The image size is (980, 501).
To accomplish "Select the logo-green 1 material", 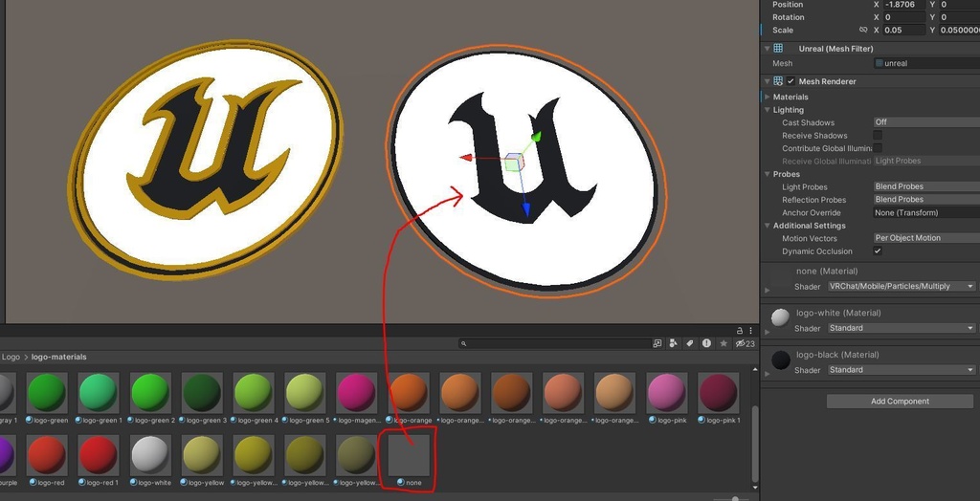I will pyautogui.click(x=99, y=398).
